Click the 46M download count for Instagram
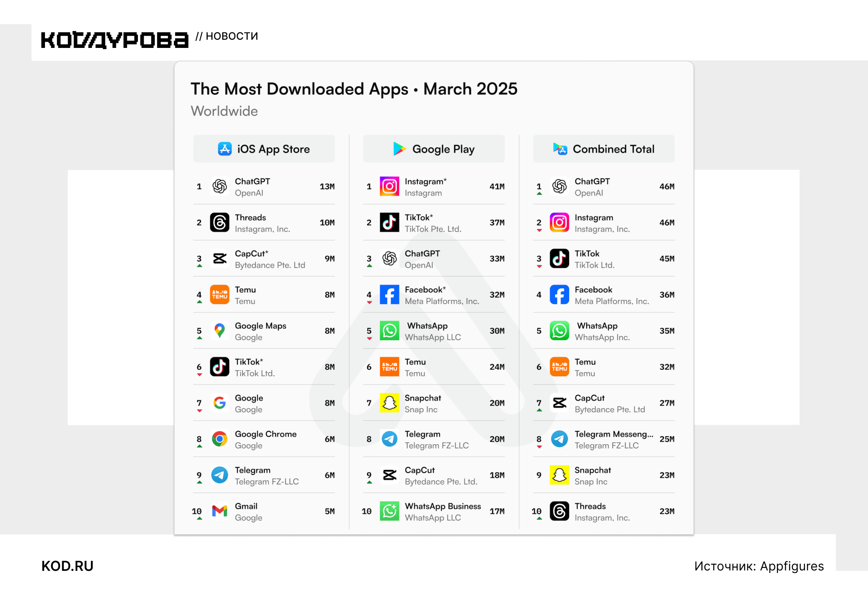The width and height of the screenshot is (868, 595). (x=667, y=223)
